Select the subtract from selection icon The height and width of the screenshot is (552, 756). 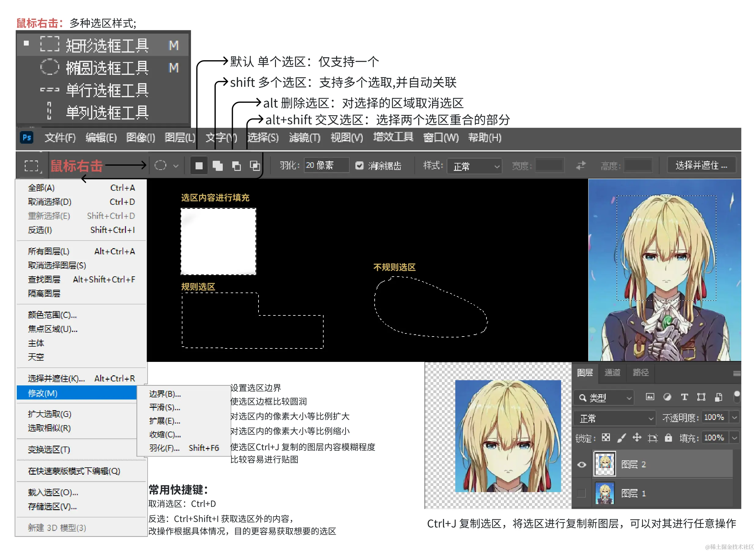coord(237,165)
